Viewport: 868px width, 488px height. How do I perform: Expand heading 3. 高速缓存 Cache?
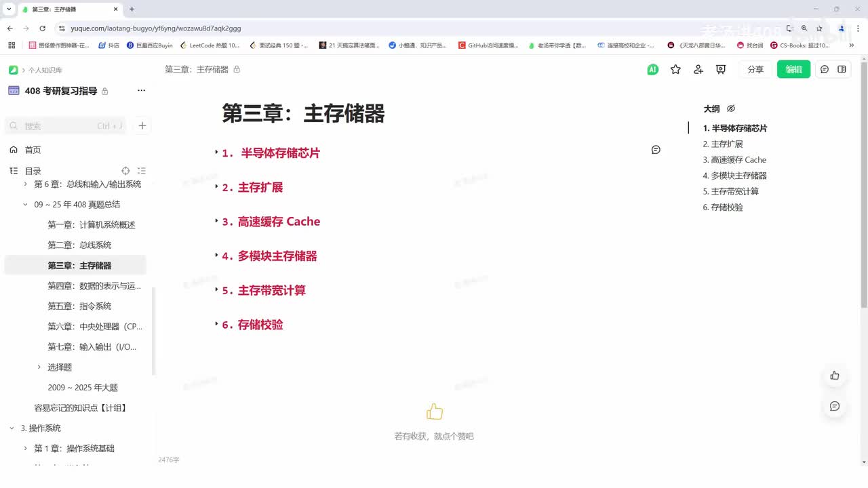[x=216, y=221]
